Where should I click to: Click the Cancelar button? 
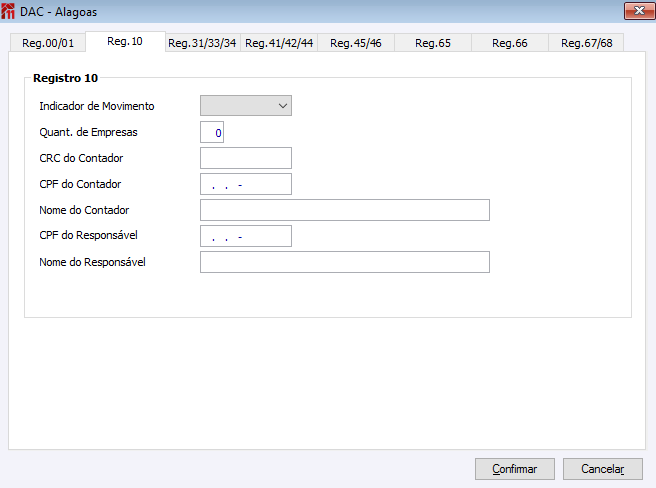(602, 469)
